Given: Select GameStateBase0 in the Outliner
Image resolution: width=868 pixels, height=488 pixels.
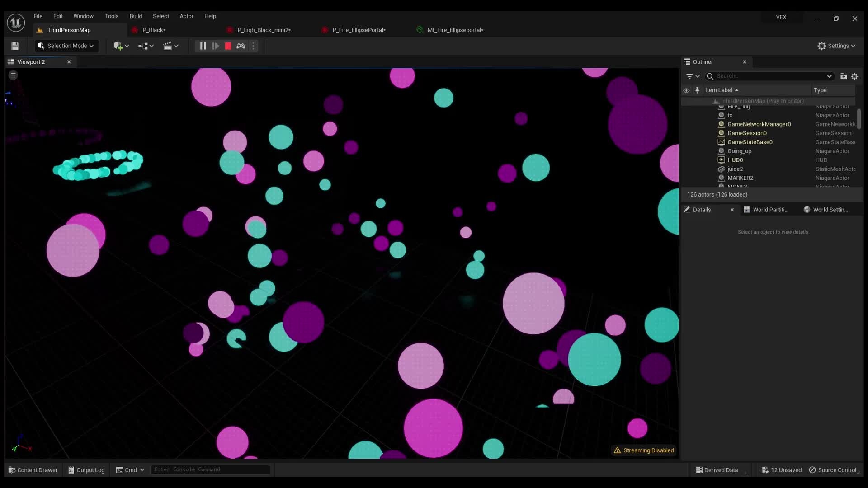Looking at the screenshot, I should [x=750, y=142].
